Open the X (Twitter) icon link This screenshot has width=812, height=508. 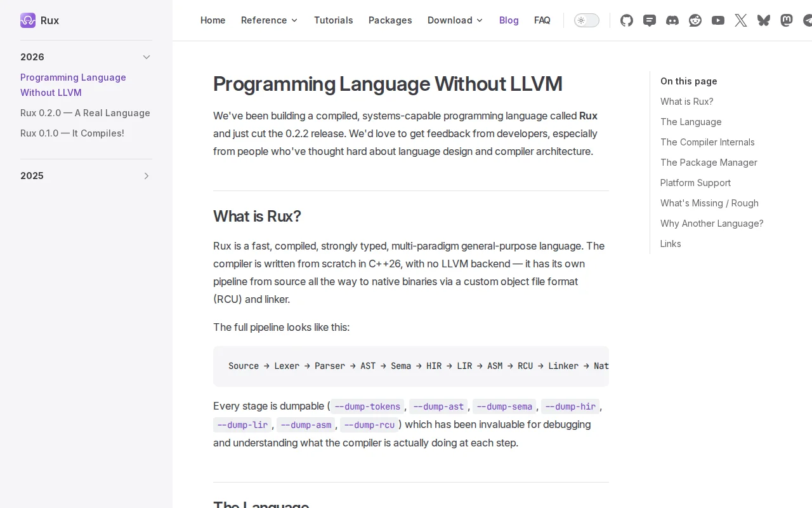pyautogui.click(x=741, y=20)
